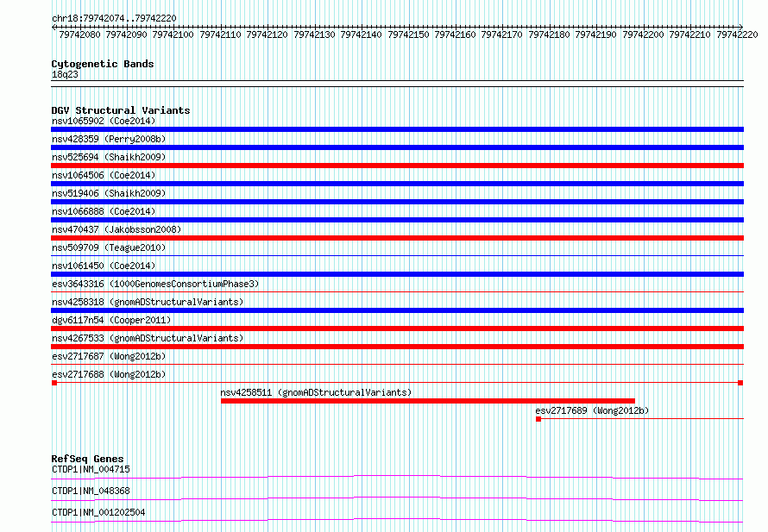This screenshot has height=532, width=768.
Task: Open transcript CTDP1|NM_048368
Action: [91, 491]
